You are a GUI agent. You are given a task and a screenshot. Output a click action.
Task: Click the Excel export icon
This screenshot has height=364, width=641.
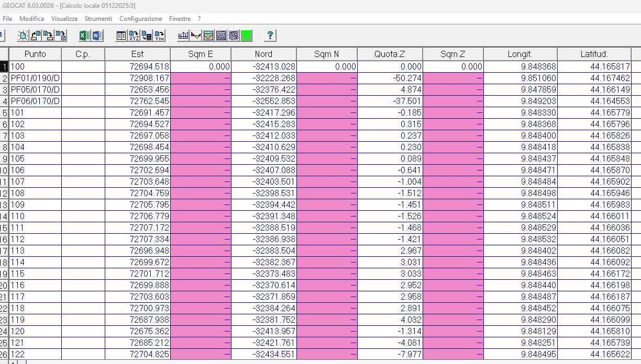tap(84, 36)
